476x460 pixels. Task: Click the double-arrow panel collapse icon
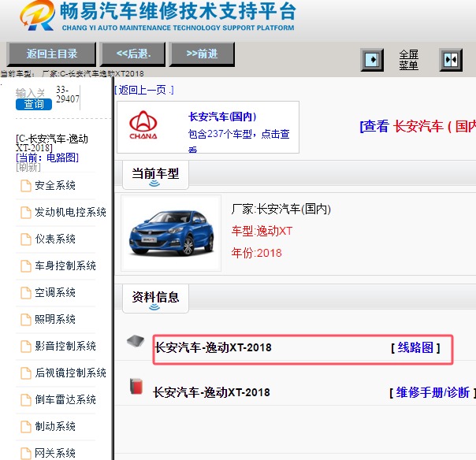tap(451, 60)
